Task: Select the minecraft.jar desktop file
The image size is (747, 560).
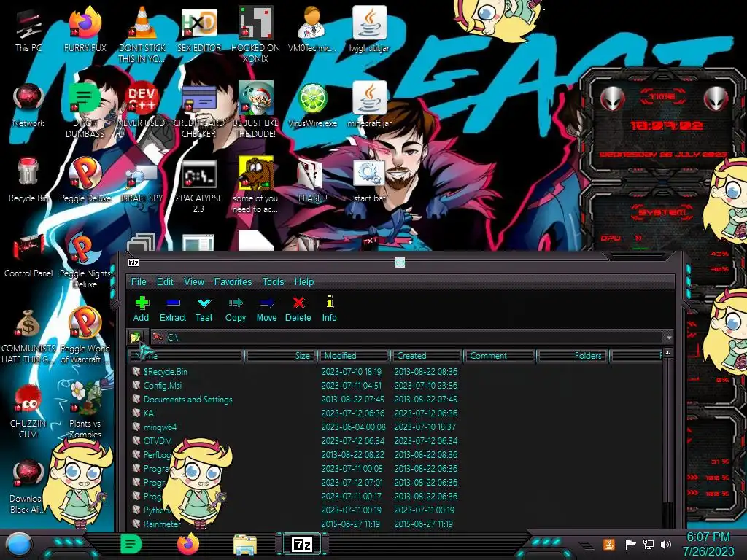Action: click(369, 105)
